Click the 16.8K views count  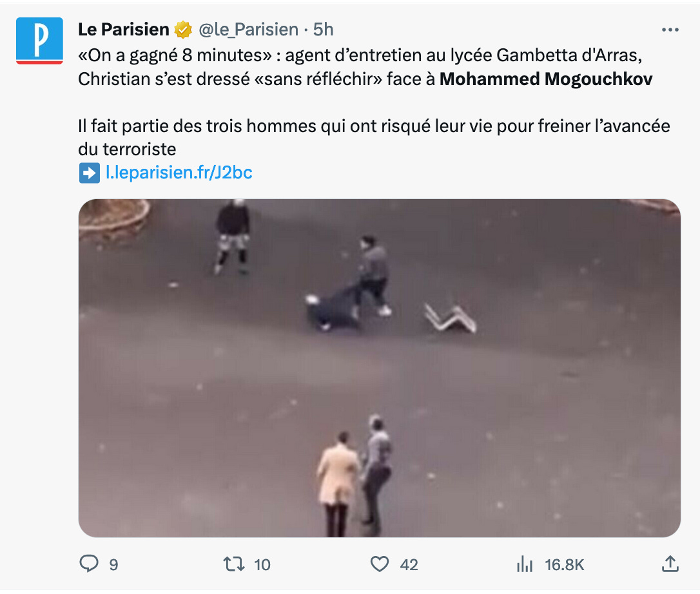pos(564,564)
